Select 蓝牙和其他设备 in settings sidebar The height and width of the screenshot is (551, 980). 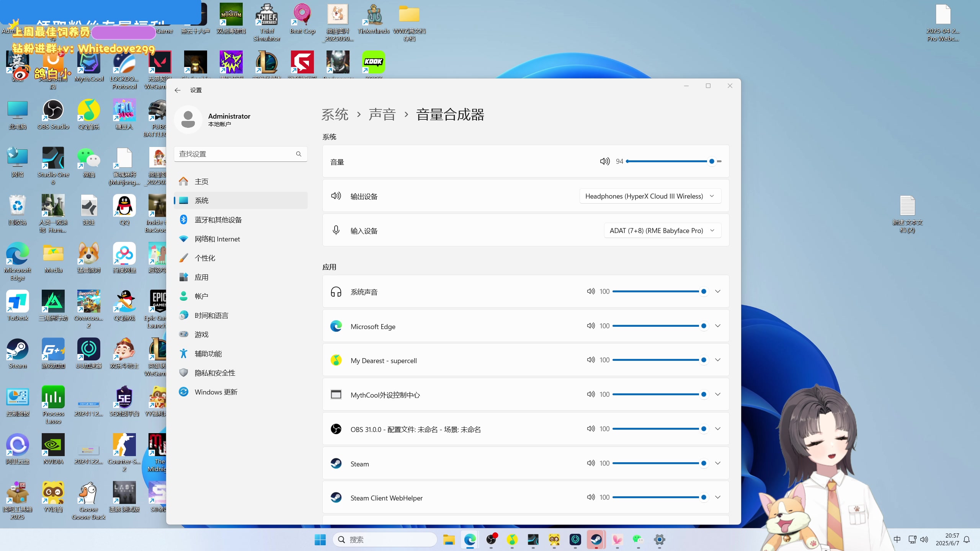pos(240,220)
